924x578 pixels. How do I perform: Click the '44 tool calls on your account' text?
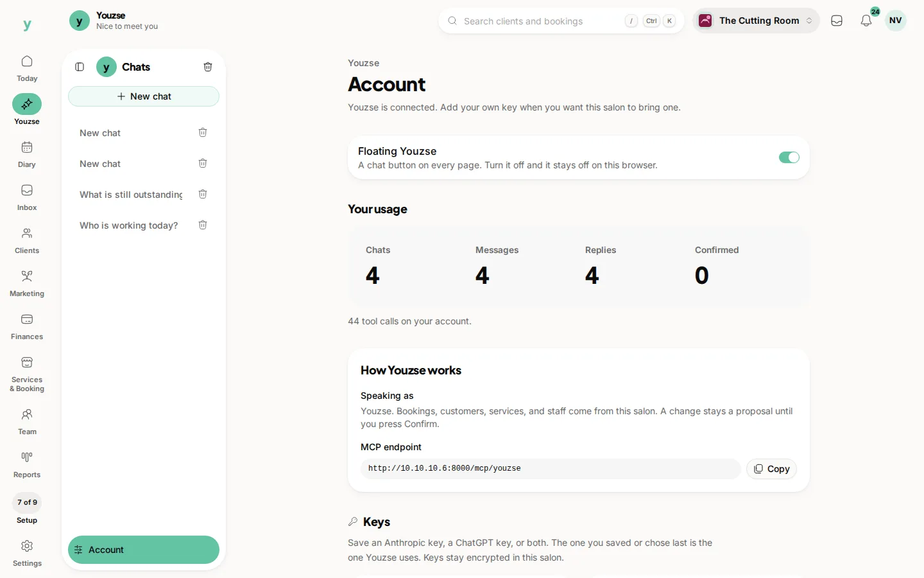[x=409, y=321]
